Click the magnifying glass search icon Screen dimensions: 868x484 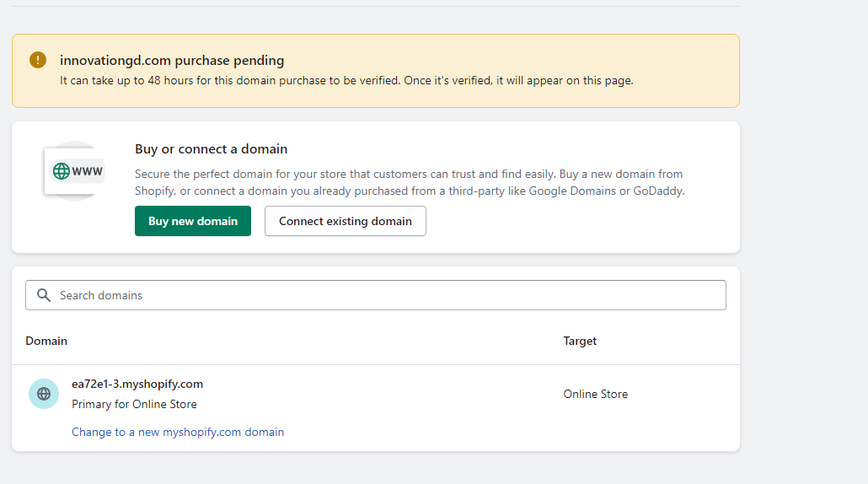(x=44, y=295)
